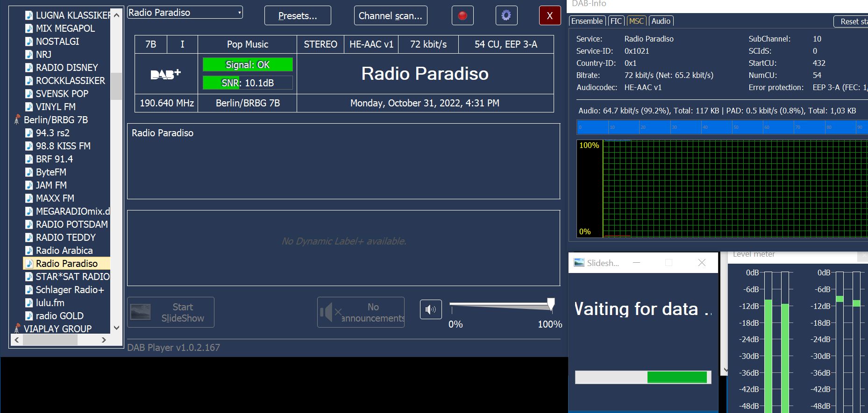Switch to the FIC tab
Viewport: 868px width, 413px height.
(x=616, y=21)
